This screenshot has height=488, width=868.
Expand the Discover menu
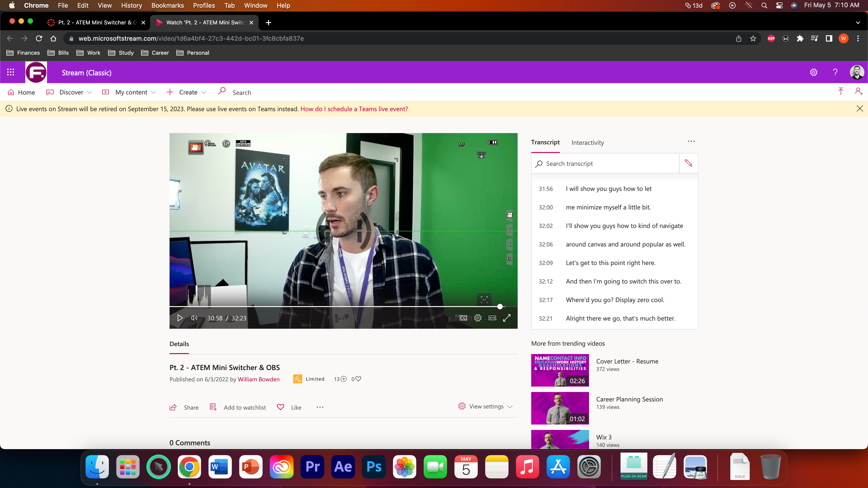coord(69,92)
